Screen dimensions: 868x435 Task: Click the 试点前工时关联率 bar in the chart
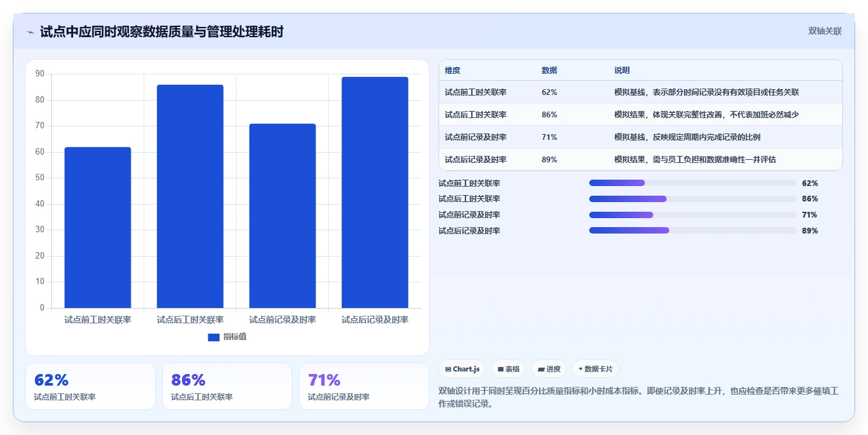[x=97, y=228]
